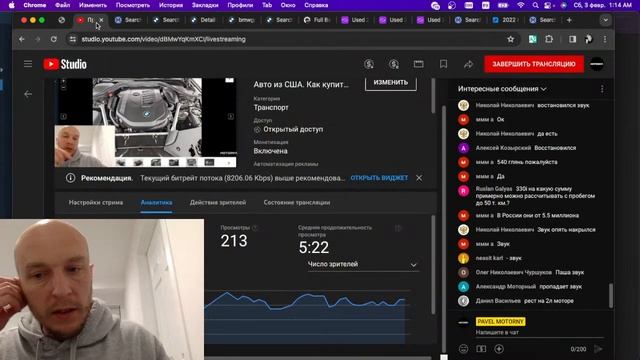Screen dimensions: 640x360
Task: Bookmark this page with star icon
Action: click(x=510, y=39)
